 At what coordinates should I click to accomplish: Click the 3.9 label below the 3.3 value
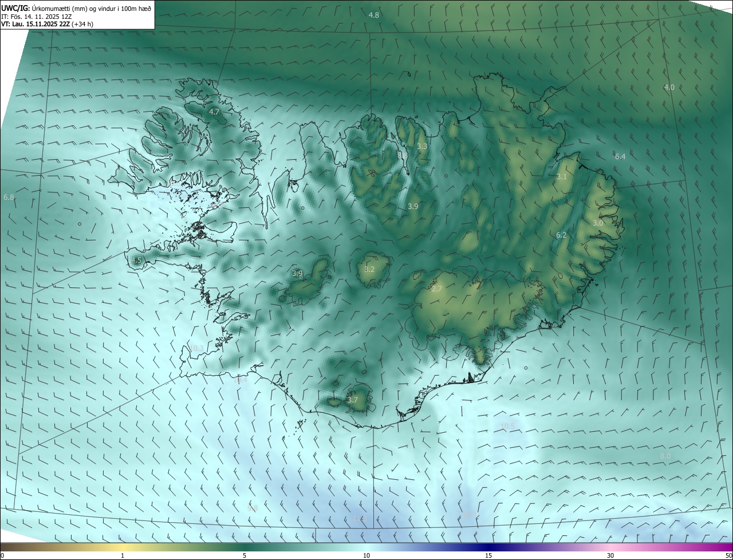pos(413,206)
